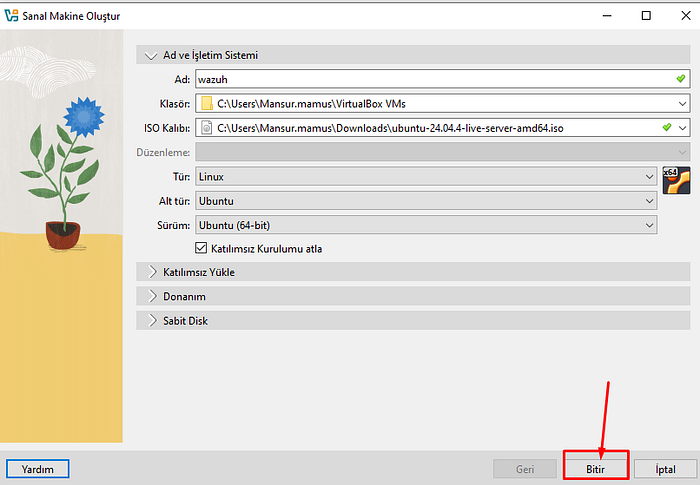Image resolution: width=700 pixels, height=485 pixels.
Task: Click the yellow folder icon in Klasör field
Action: tap(206, 104)
